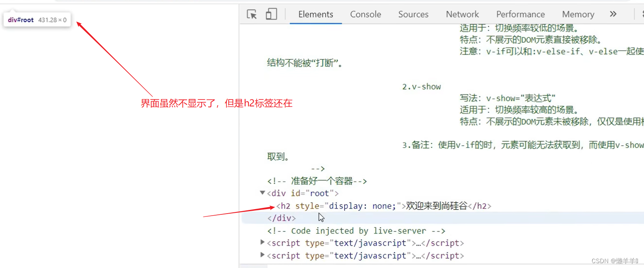
Task: Click the 特点: DOM元素未被移除 line under v-show
Action: pyautogui.click(x=551, y=121)
